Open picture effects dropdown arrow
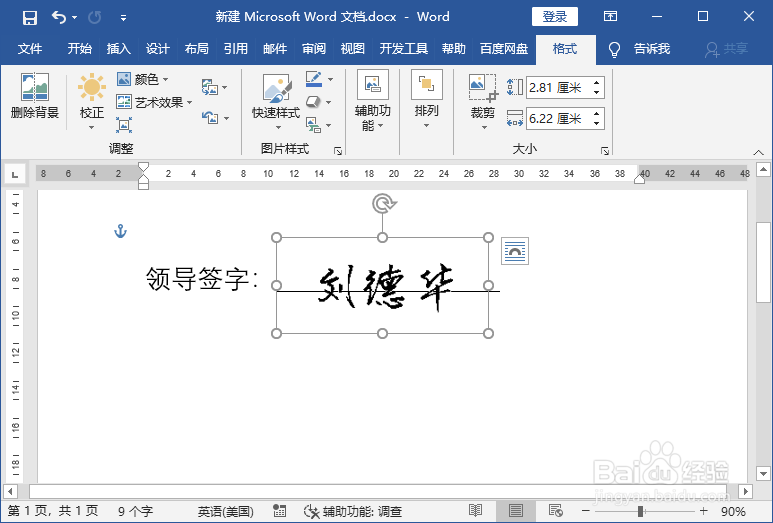This screenshot has height=523, width=773. (x=329, y=102)
